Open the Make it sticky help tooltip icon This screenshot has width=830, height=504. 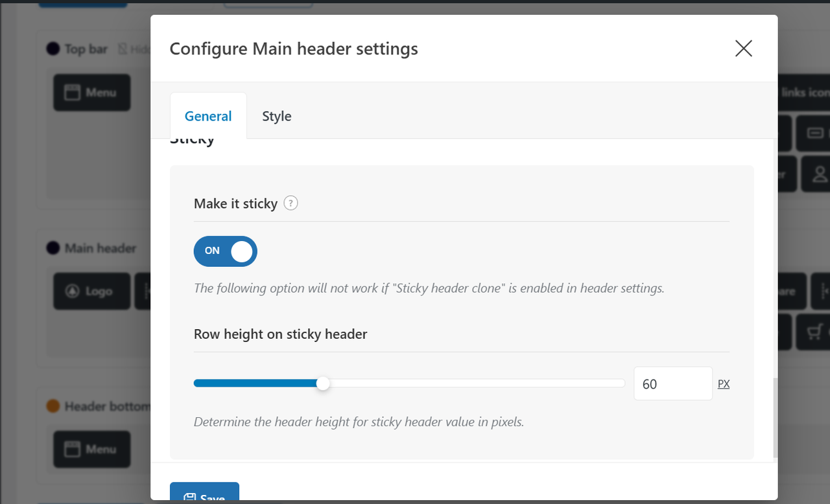291,203
